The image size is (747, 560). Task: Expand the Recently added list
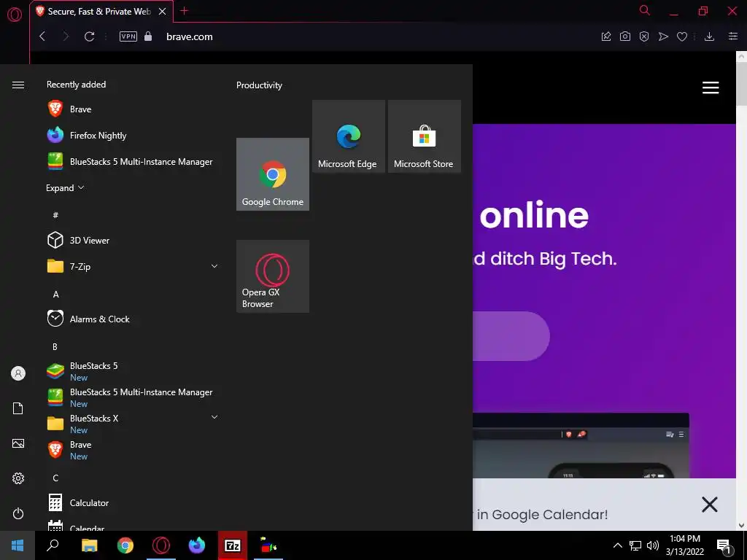pos(65,187)
